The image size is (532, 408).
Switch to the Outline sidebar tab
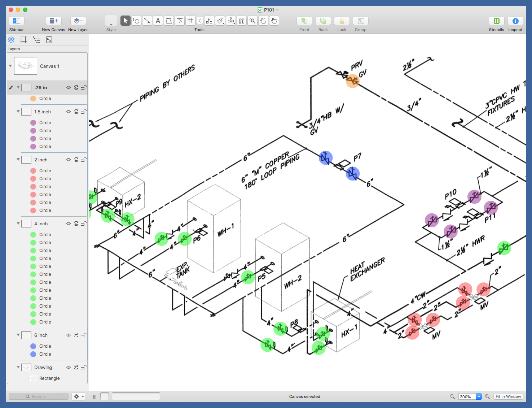coord(36,40)
